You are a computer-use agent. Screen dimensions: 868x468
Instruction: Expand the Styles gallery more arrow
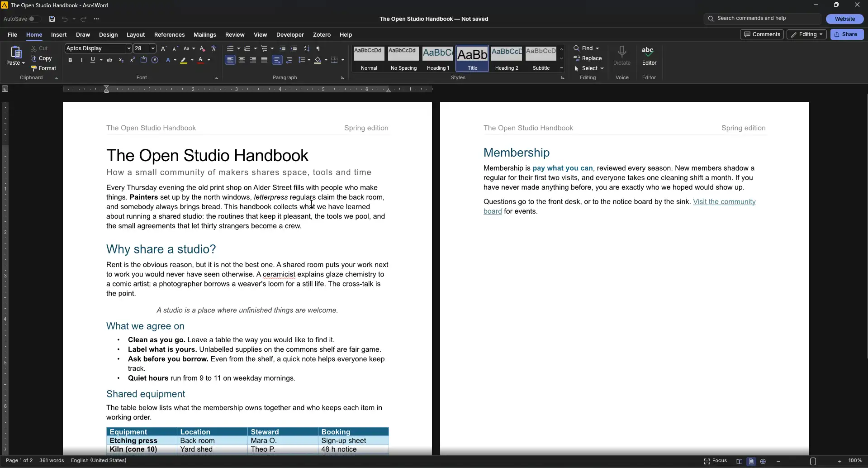[x=561, y=68]
